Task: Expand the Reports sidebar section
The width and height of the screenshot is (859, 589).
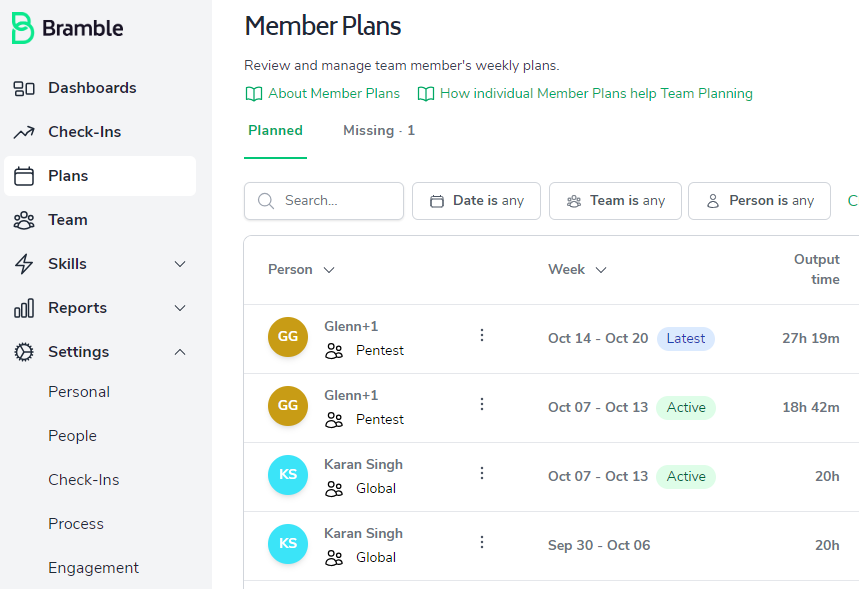Action: pos(180,308)
